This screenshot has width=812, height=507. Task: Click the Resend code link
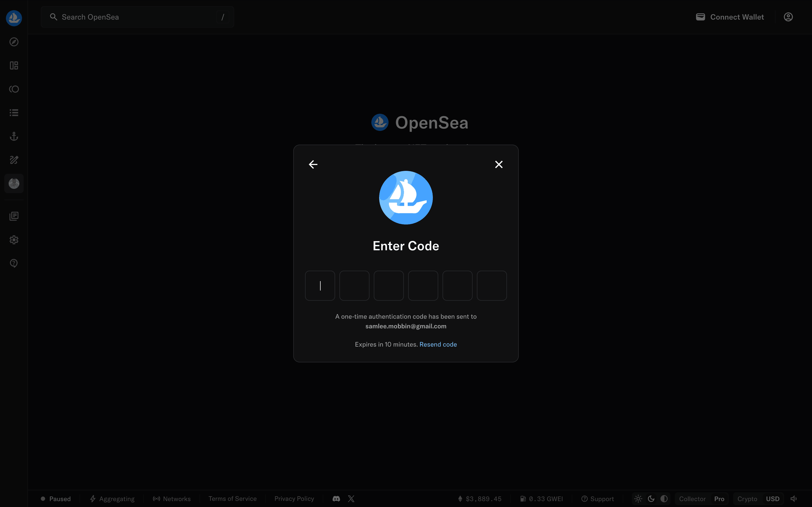click(x=438, y=344)
